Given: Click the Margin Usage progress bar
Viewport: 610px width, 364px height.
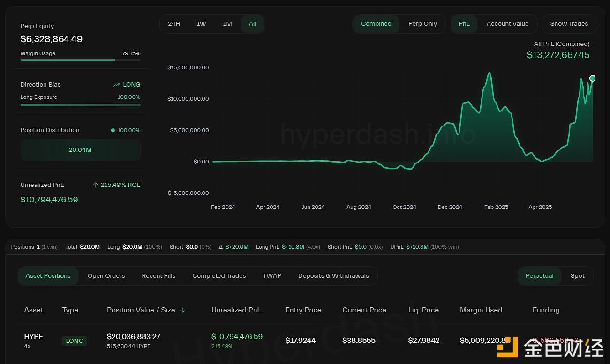Looking at the screenshot, I should click(x=80, y=60).
